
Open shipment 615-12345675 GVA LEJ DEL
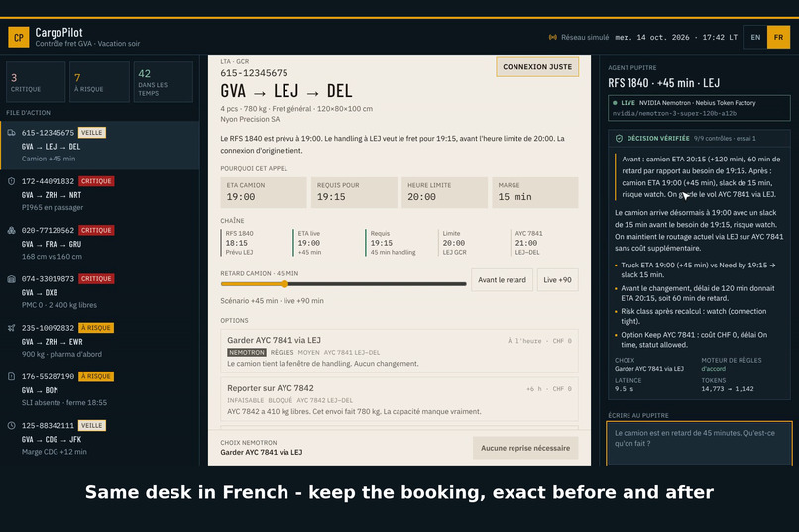(100, 145)
